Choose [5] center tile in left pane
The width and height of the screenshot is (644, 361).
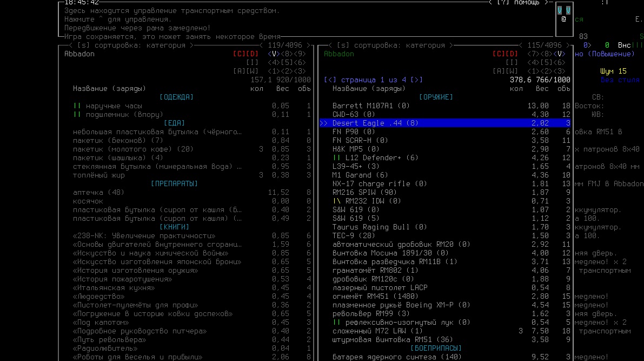click(287, 62)
